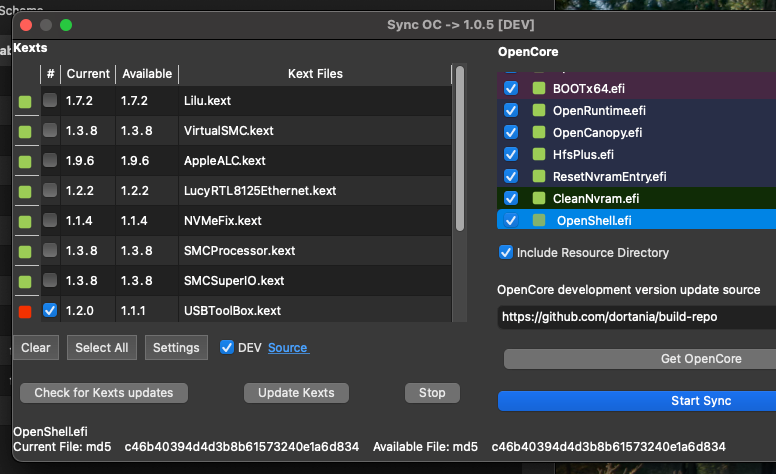Screen dimensions: 776x474
Task: Check the NVMeFix.kext selection checkbox
Action: pyautogui.click(x=50, y=220)
